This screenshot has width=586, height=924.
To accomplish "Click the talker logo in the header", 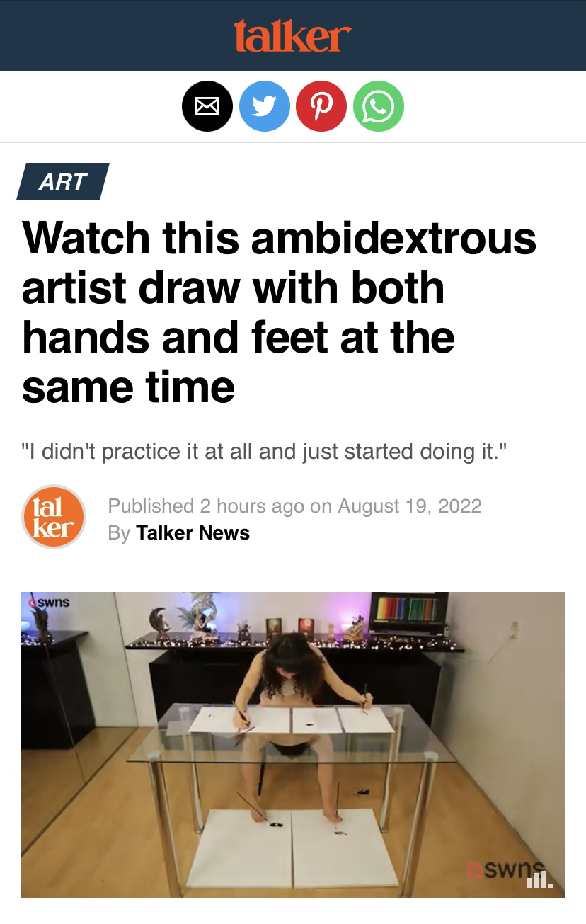I will (292, 35).
